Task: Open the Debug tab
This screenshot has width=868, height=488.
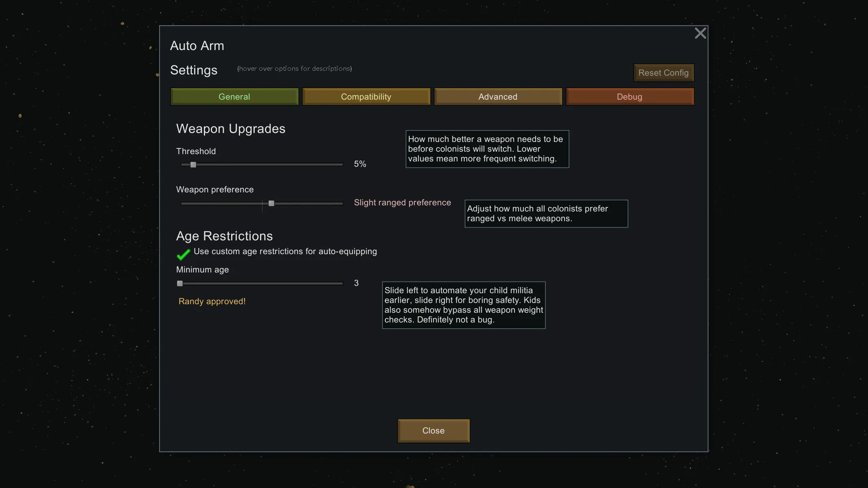Action: (630, 97)
